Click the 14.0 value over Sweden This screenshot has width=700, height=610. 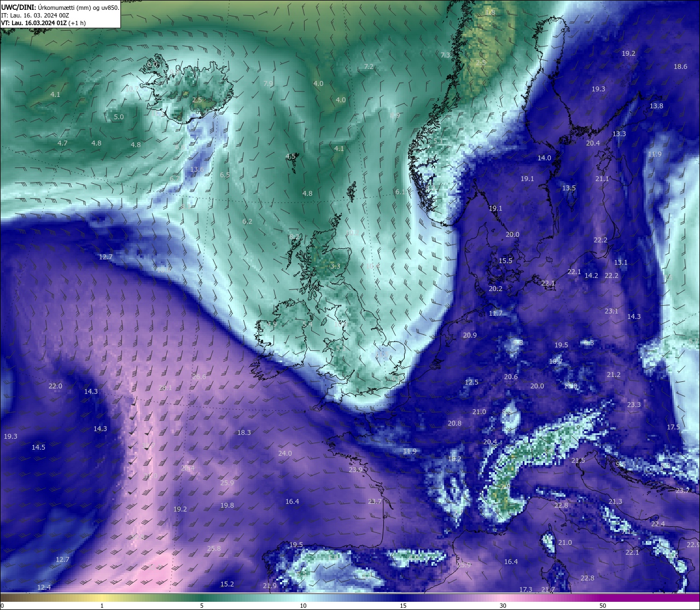[544, 158]
